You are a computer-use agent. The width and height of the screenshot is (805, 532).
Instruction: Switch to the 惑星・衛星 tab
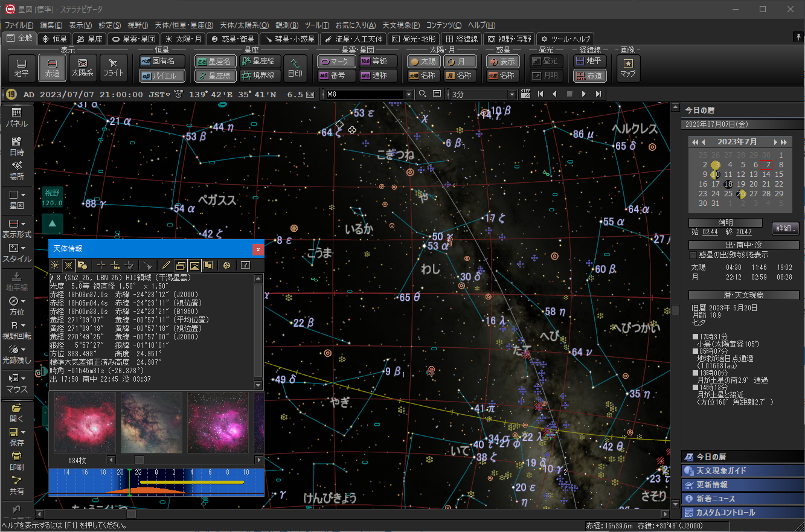click(233, 39)
